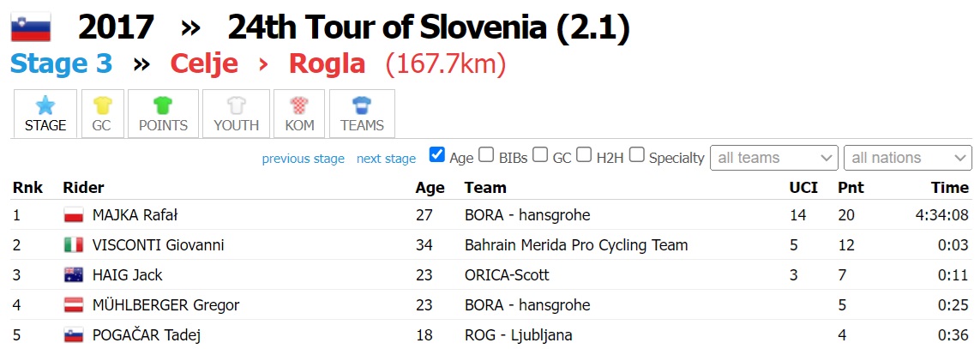Uncheck the Age checkbox
The image size is (980, 349).
pos(437,154)
